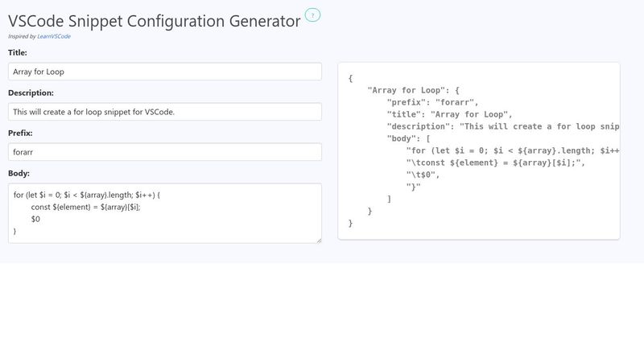
Task: Click the "const ${element}" line in Body textarea
Action: pyautogui.click(x=85, y=208)
